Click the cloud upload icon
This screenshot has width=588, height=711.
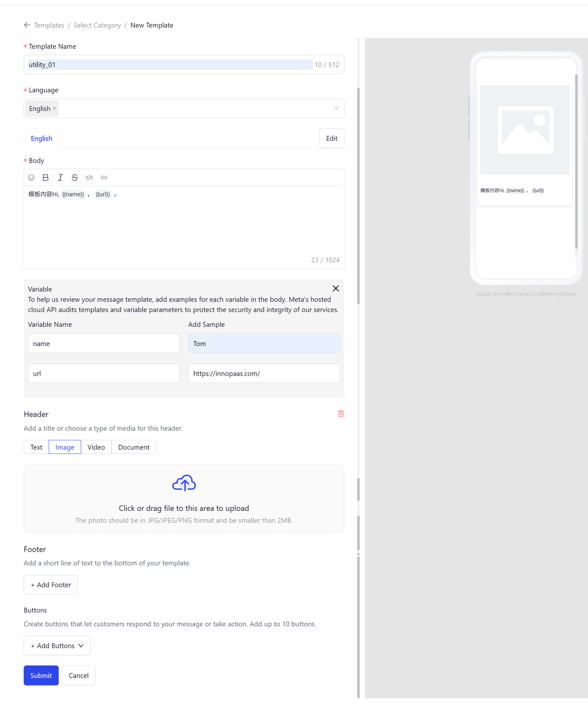point(184,483)
